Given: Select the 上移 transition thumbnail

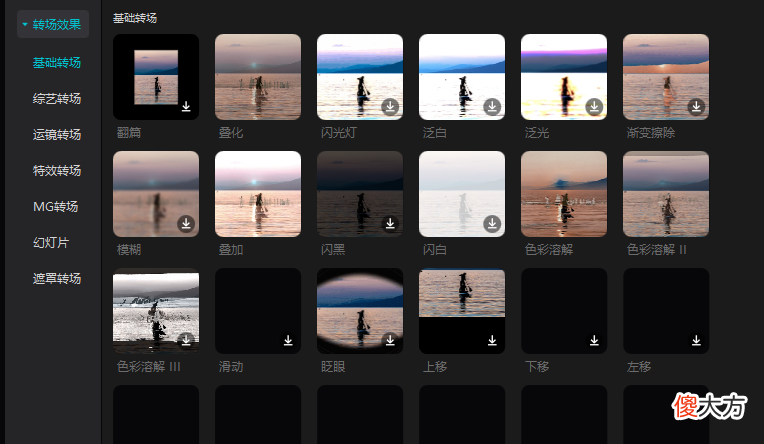Looking at the screenshot, I should pos(462,311).
